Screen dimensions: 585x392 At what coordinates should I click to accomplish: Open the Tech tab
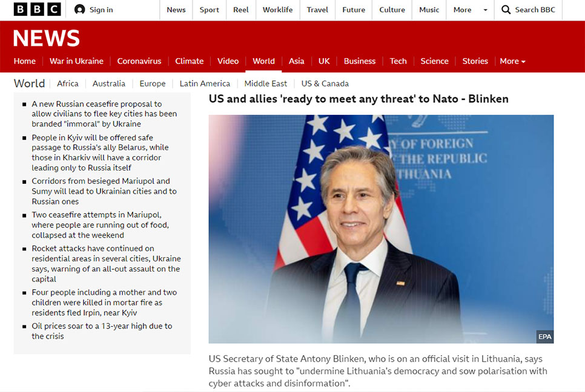[398, 61]
